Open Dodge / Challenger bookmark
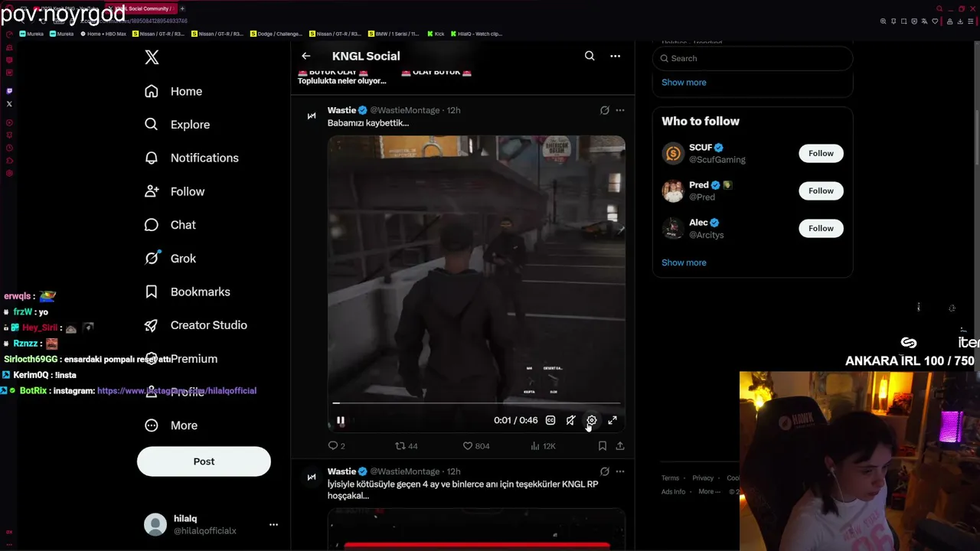 pyautogui.click(x=276, y=34)
